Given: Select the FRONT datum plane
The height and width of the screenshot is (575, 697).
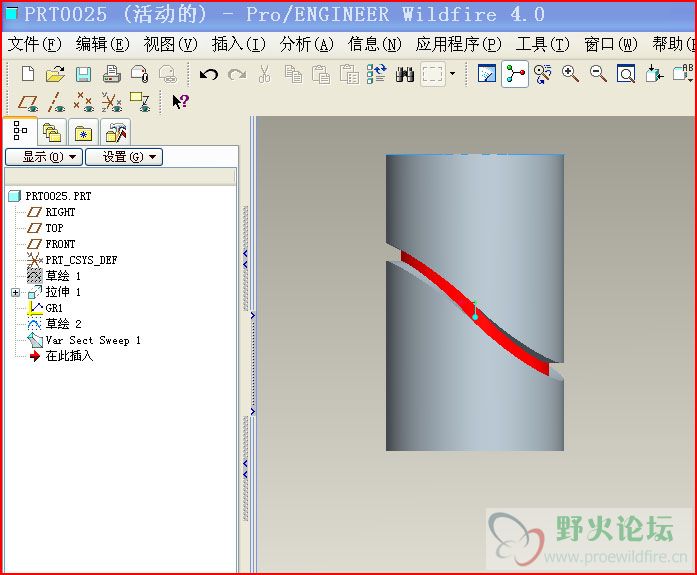Looking at the screenshot, I should tap(60, 244).
